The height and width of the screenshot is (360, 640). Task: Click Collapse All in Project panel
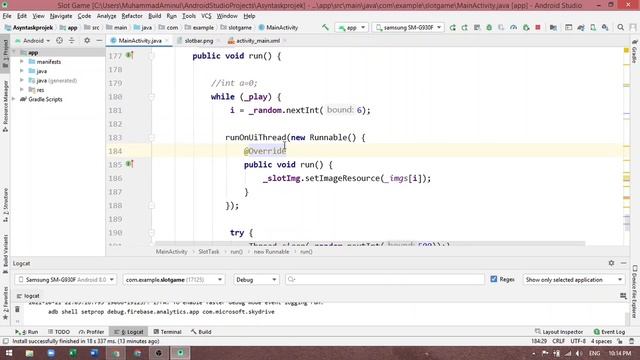click(71, 40)
